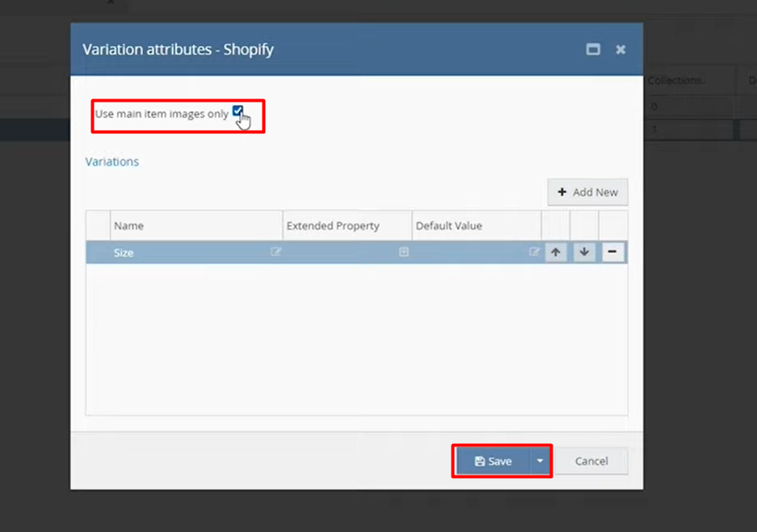Edit the Default Value for Size
Image resolution: width=757 pixels, height=532 pixels.
[534, 251]
